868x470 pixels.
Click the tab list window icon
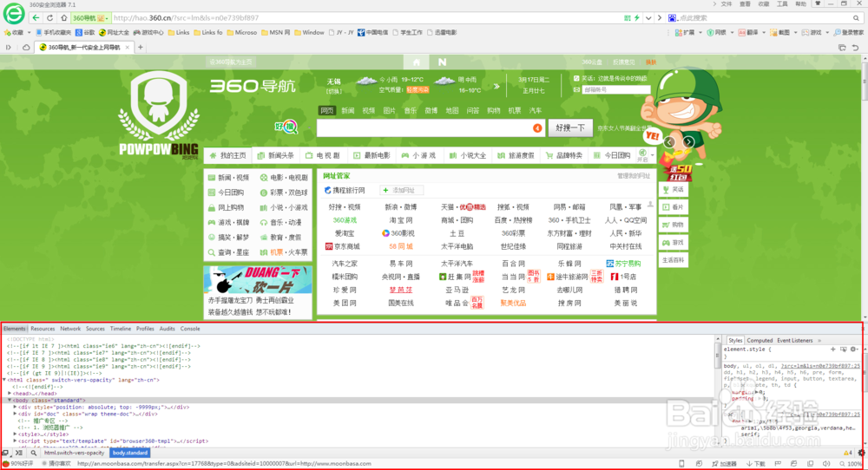click(842, 48)
